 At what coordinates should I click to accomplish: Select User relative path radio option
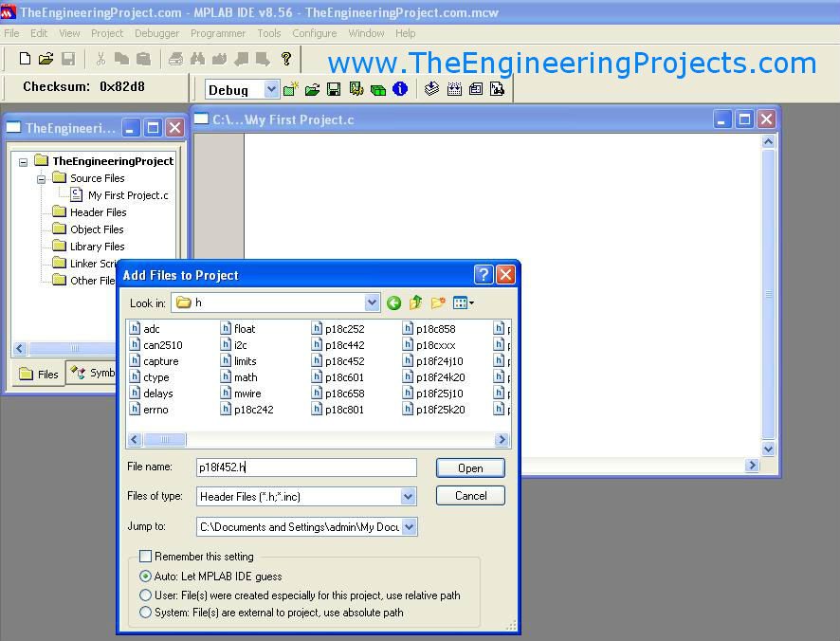tap(145, 595)
